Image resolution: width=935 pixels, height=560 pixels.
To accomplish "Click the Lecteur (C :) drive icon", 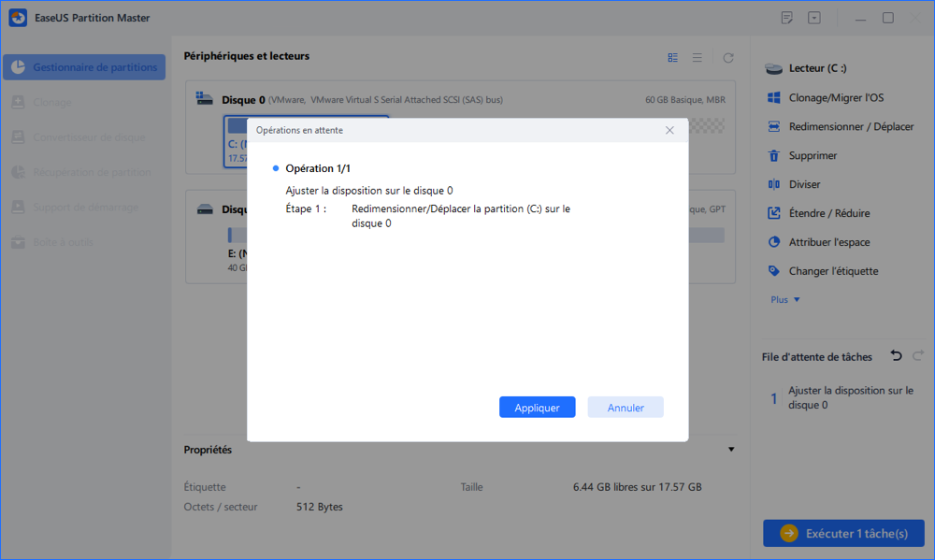I will (x=774, y=68).
